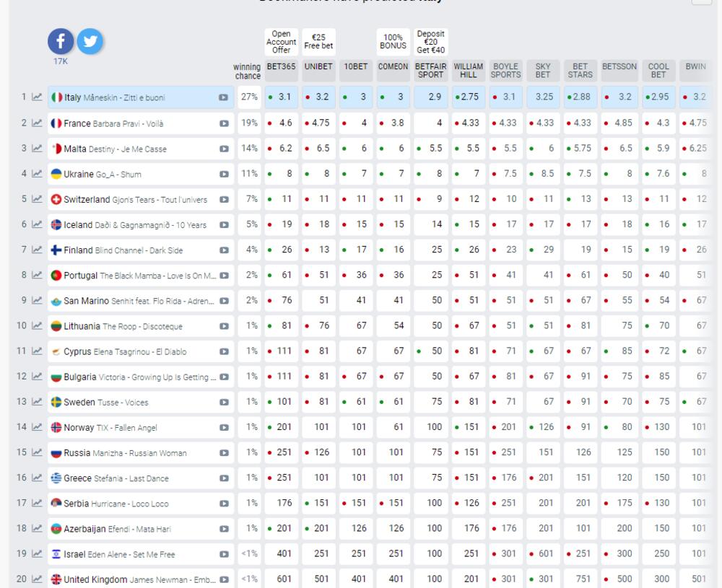Open Italy's odds history chart icon
The height and width of the screenshot is (588, 722).
[37, 97]
